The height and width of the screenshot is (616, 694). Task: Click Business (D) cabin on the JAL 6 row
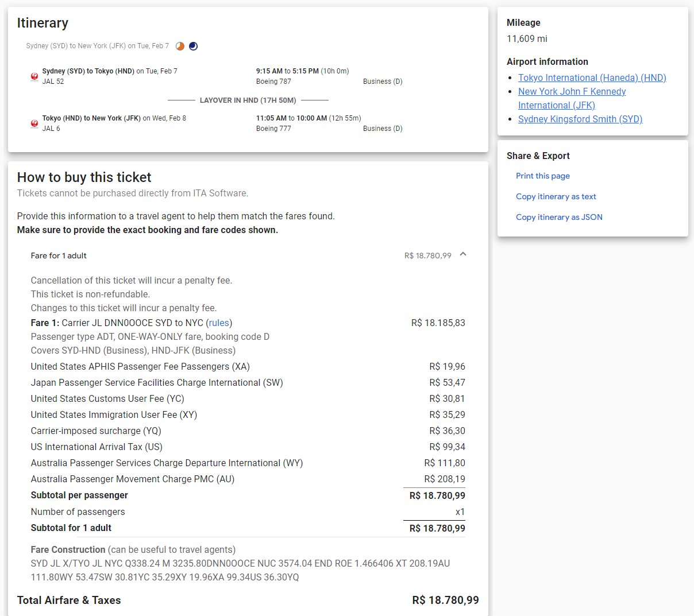point(383,129)
